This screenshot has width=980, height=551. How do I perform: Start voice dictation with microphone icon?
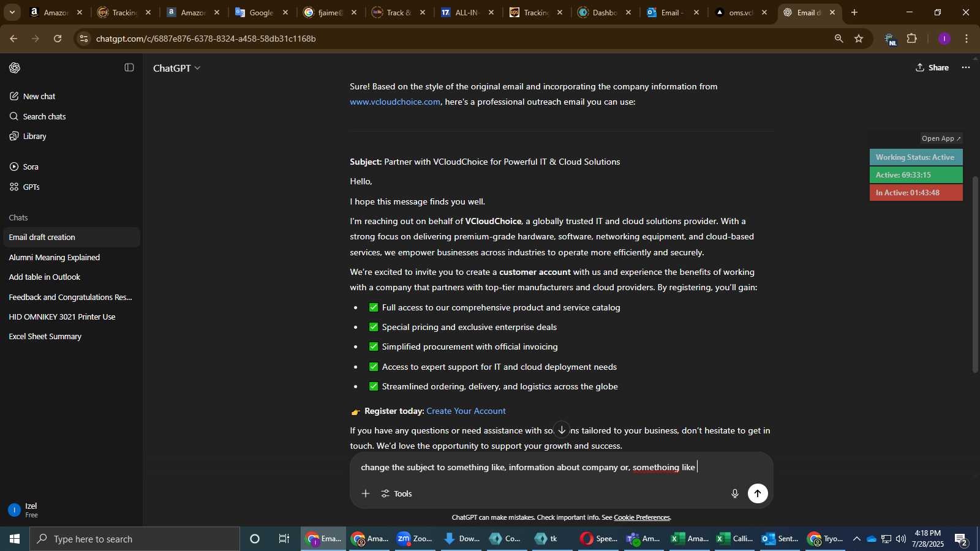[735, 493]
